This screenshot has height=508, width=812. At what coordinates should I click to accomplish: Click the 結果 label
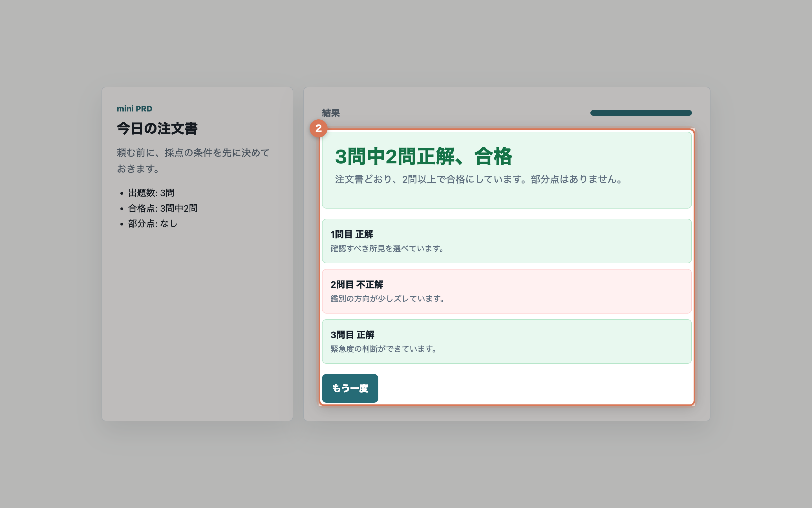(331, 113)
